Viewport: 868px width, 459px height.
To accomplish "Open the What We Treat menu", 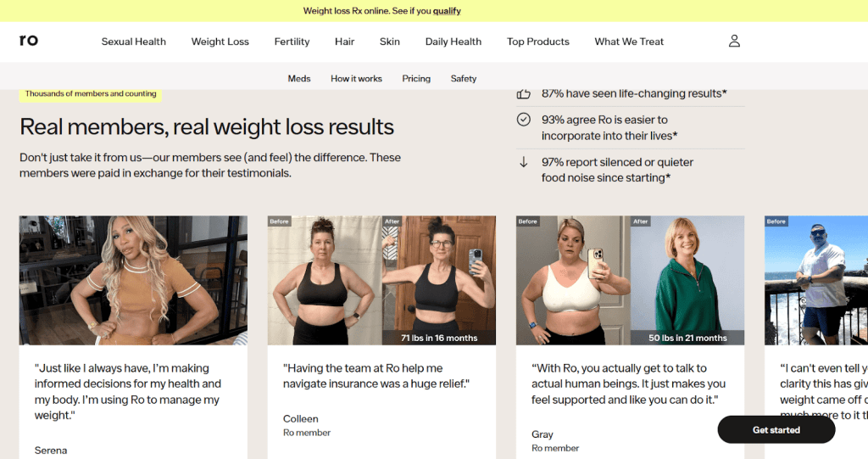I will pyautogui.click(x=629, y=42).
